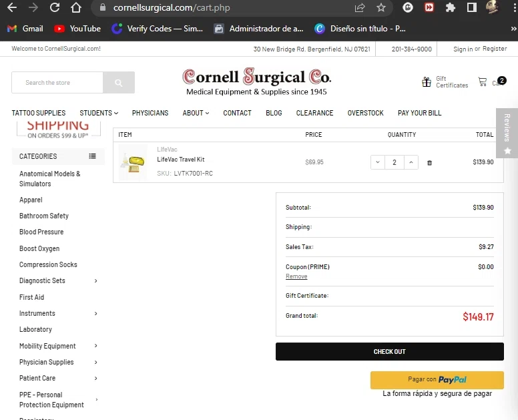The width and height of the screenshot is (518, 420).
Task: Open the OVERSTOCK menu item
Action: (365, 113)
